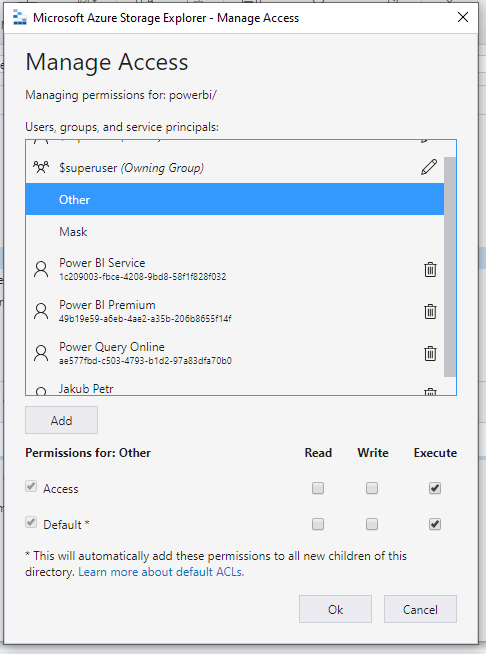Edit the $superuser Owning Group entry
The image size is (486, 654).
(x=429, y=167)
